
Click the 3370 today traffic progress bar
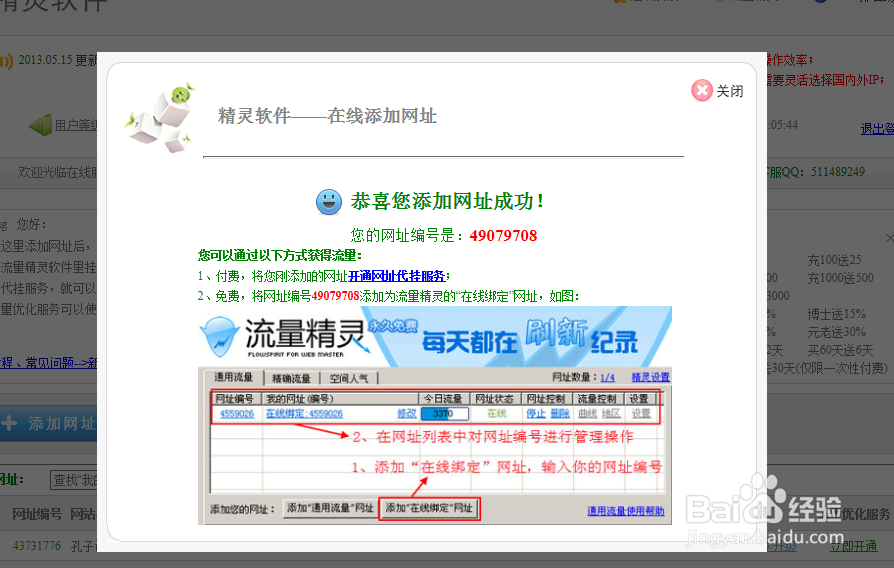coord(445,413)
